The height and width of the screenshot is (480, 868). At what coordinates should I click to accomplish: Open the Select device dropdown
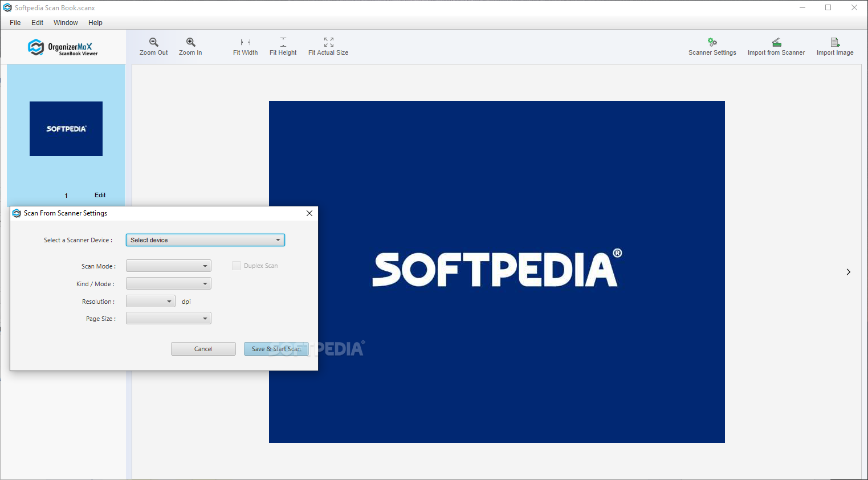pyautogui.click(x=205, y=240)
